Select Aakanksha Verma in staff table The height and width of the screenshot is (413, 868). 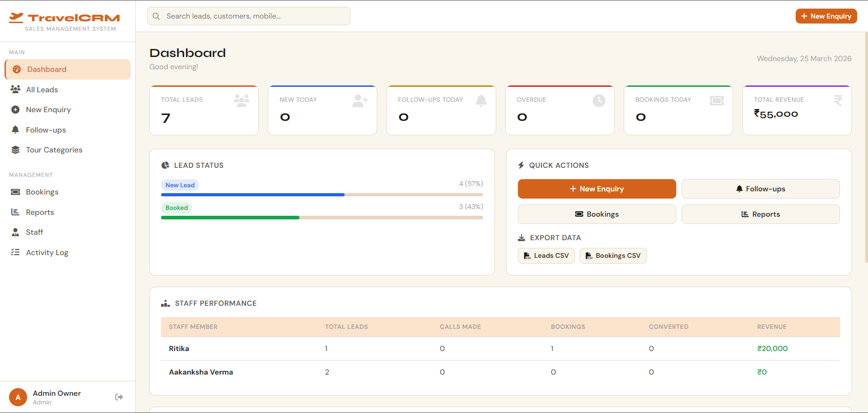201,372
